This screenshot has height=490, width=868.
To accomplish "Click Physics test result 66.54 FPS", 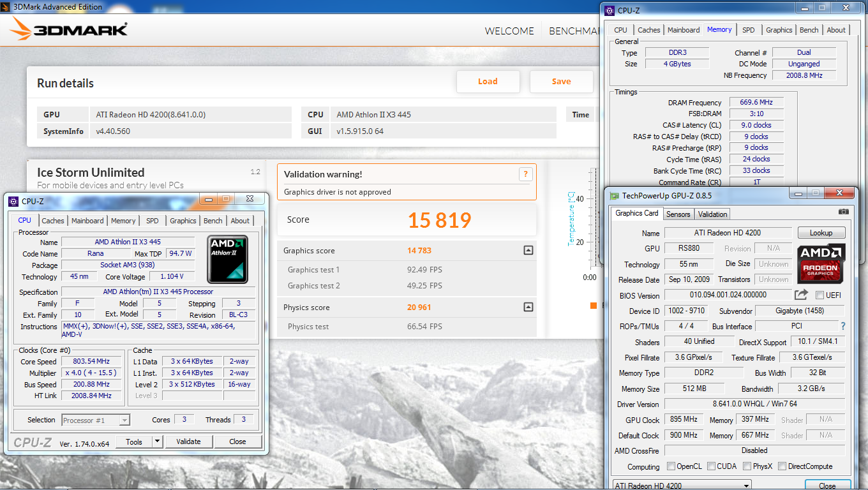I will tap(424, 327).
